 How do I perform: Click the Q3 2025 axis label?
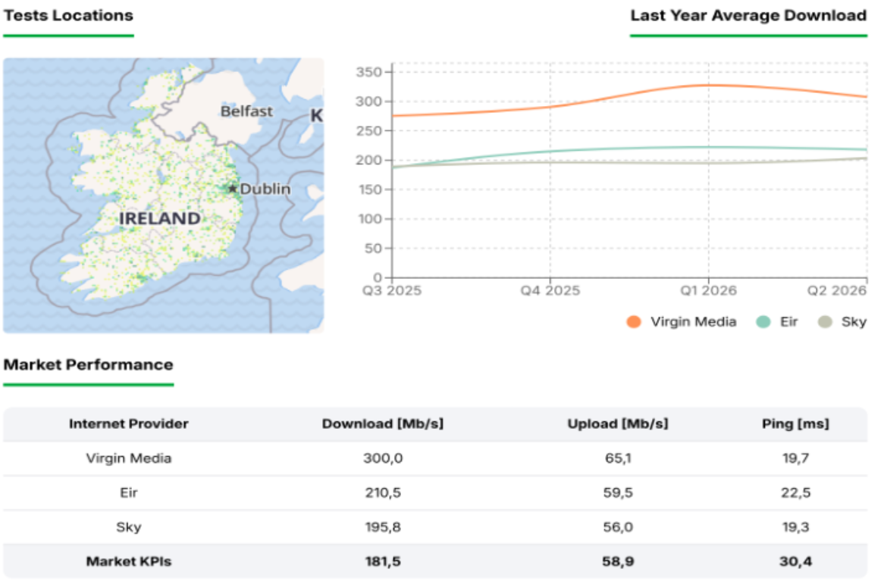click(392, 290)
